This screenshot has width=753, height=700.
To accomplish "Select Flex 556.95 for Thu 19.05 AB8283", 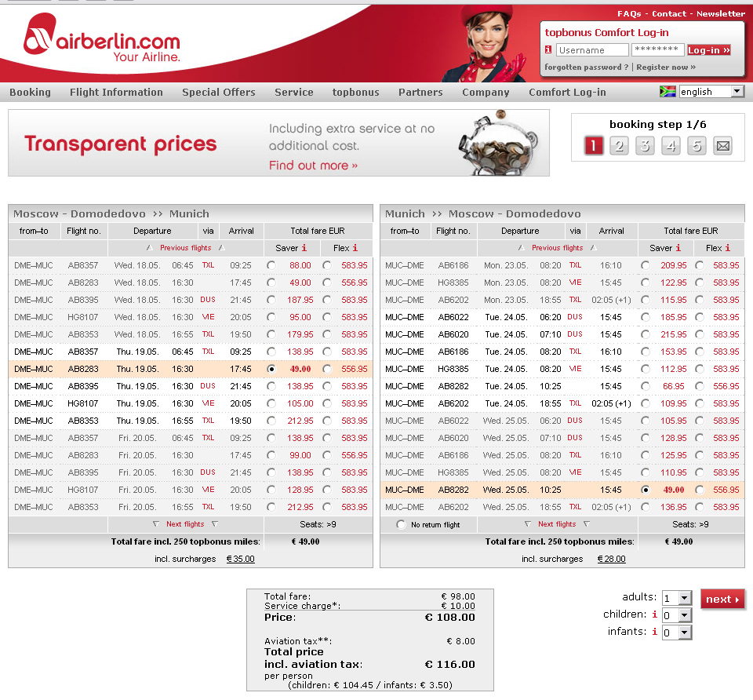I will 327,369.
